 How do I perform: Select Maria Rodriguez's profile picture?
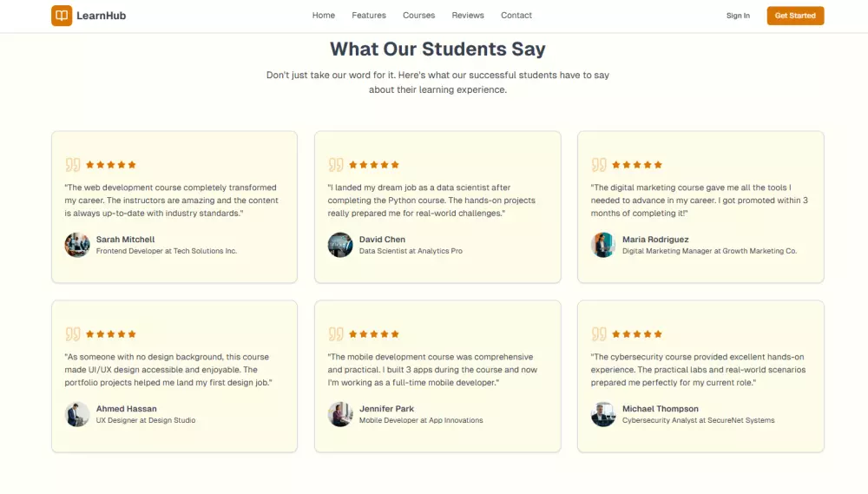[603, 245]
